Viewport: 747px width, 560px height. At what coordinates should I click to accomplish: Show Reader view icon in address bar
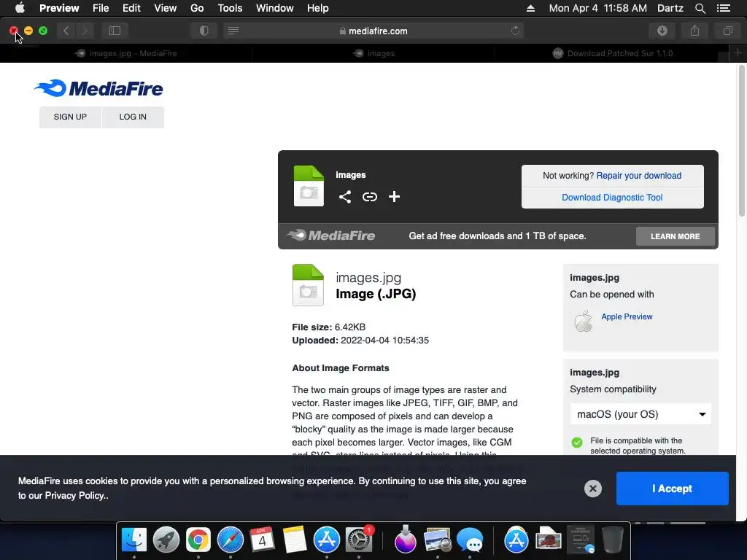233,31
